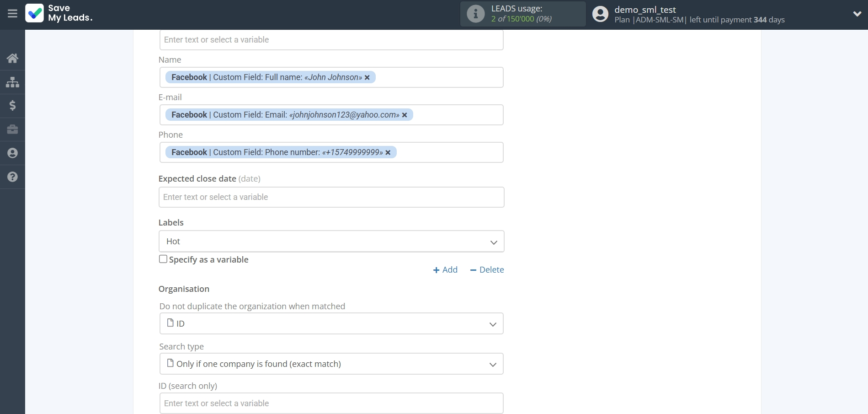Open the briefcase section in the sidebar
This screenshot has width=868, height=414.
coord(12,129)
